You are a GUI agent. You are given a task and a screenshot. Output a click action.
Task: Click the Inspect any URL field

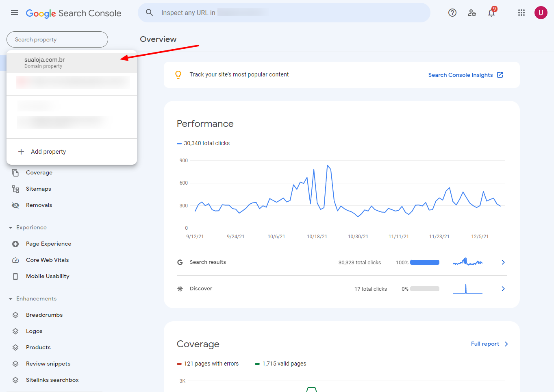point(284,13)
